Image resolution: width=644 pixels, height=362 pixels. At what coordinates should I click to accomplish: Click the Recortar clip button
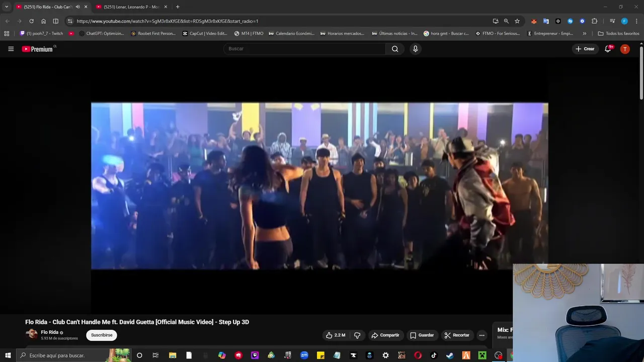[457, 335]
